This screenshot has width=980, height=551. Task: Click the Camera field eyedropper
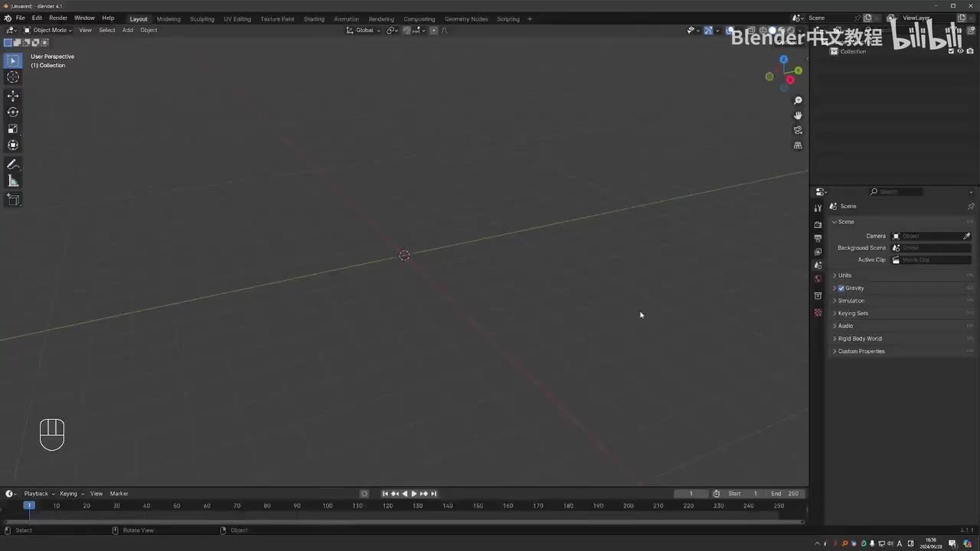[x=966, y=236]
